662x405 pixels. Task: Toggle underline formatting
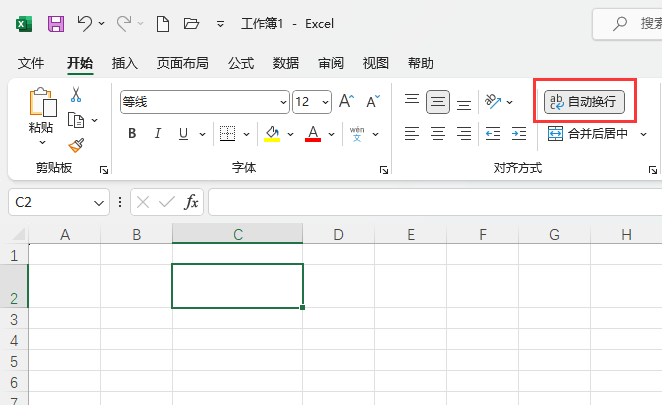coord(183,134)
